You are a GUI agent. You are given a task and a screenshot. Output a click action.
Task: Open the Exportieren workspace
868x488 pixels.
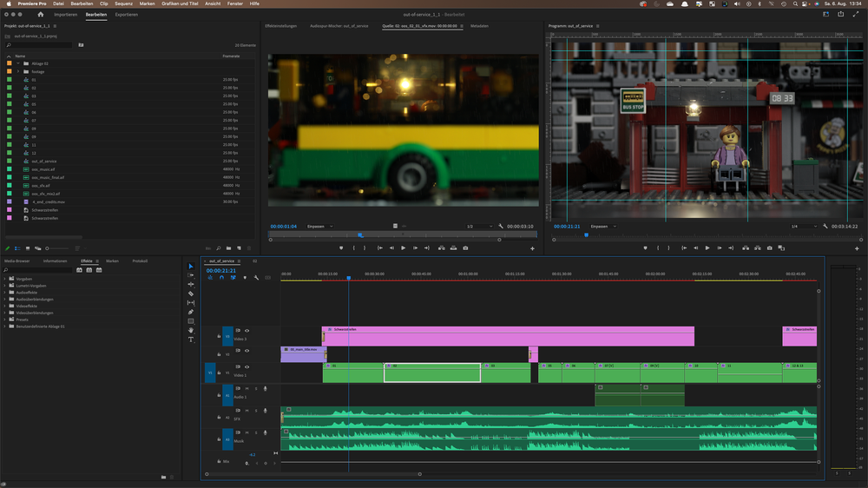(x=126, y=15)
